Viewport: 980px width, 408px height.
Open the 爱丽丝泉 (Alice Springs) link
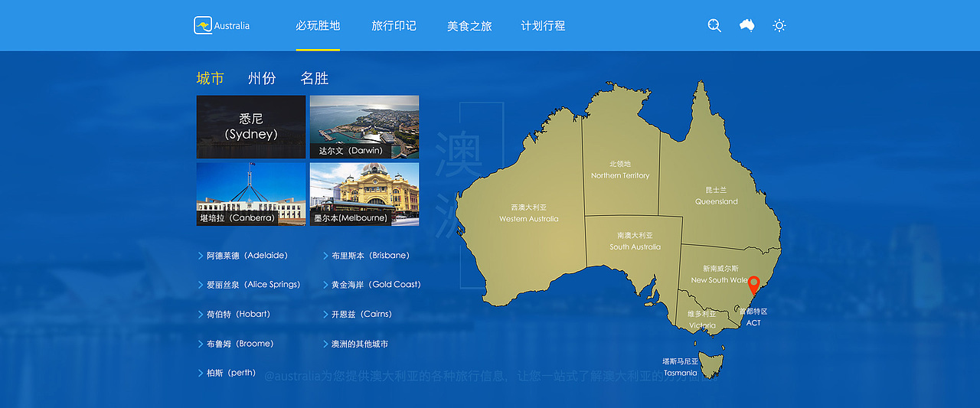pyautogui.click(x=253, y=285)
